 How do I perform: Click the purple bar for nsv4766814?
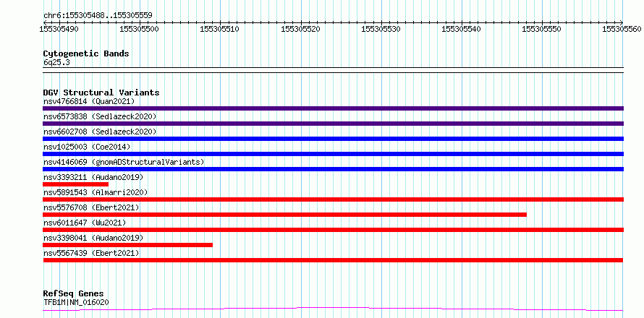point(333,108)
